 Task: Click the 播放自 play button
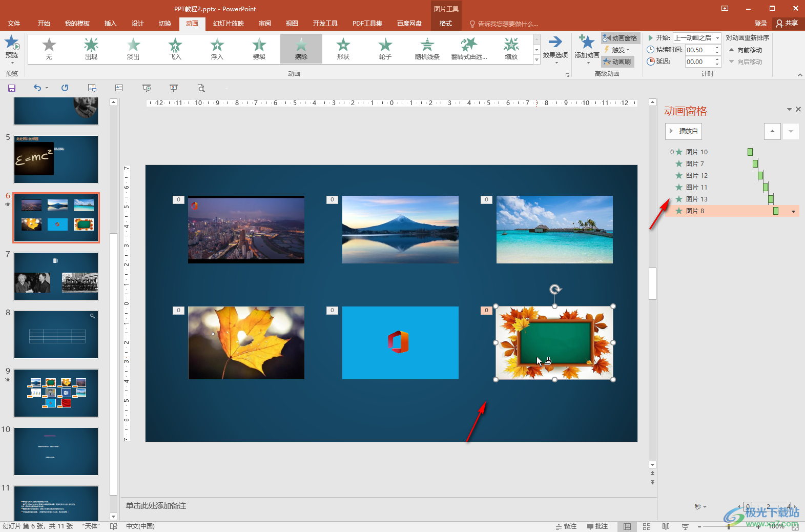coord(684,131)
